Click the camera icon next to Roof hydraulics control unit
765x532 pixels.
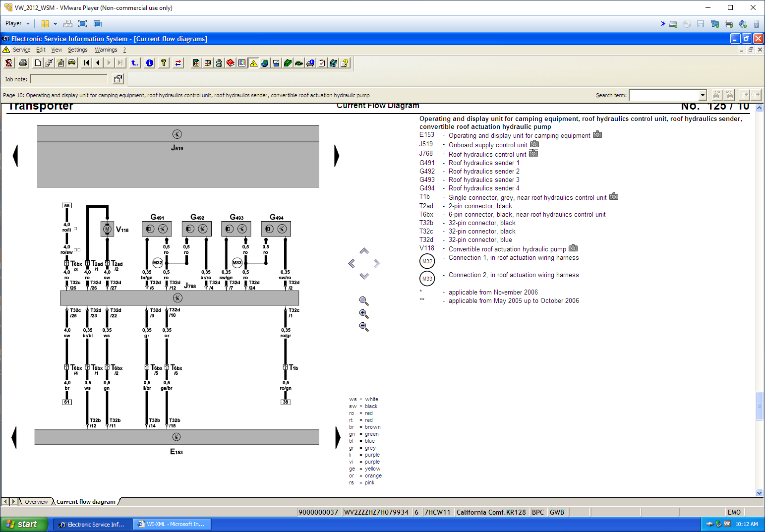point(533,154)
